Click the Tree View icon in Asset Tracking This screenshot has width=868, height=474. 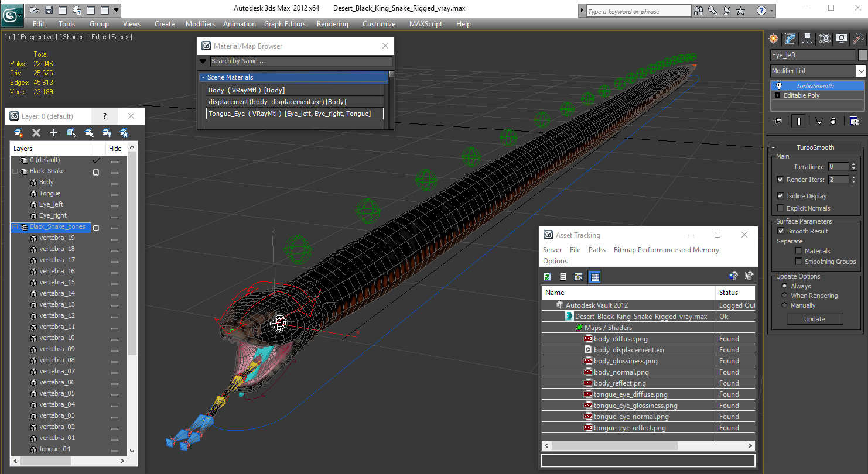pos(579,277)
